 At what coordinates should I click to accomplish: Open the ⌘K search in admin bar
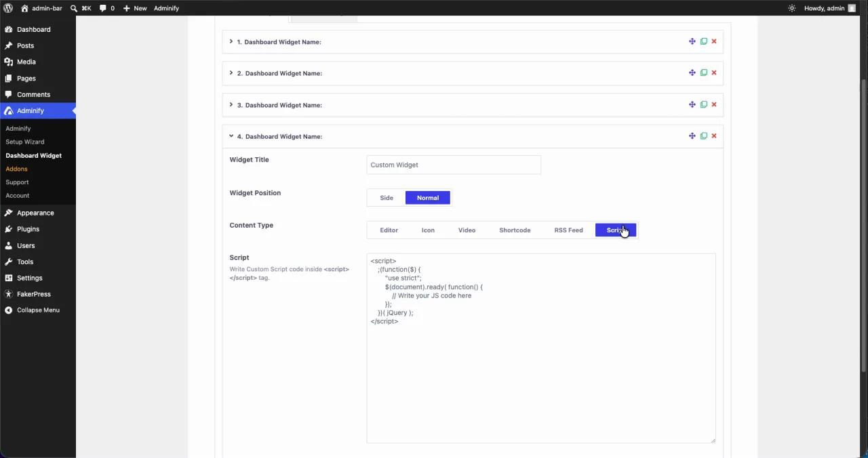[81, 8]
